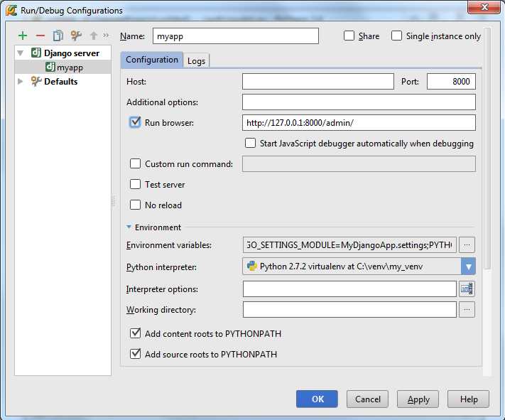The height and width of the screenshot is (420, 505).
Task: Click the interpreter options expand icon
Action: [467, 289]
